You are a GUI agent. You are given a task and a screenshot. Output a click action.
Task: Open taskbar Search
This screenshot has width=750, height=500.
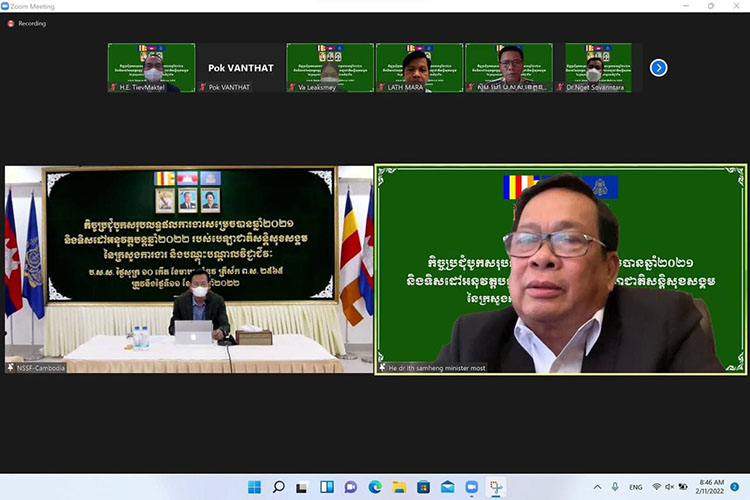[279, 487]
